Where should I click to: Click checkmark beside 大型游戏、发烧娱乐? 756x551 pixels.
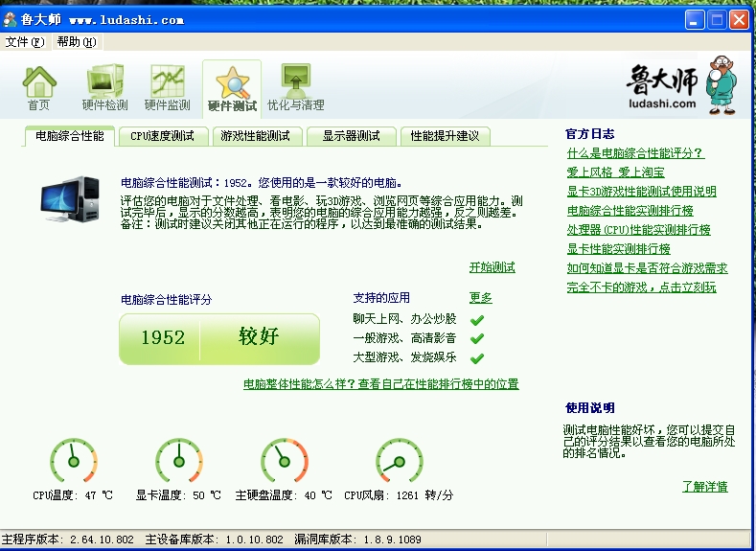(x=477, y=358)
